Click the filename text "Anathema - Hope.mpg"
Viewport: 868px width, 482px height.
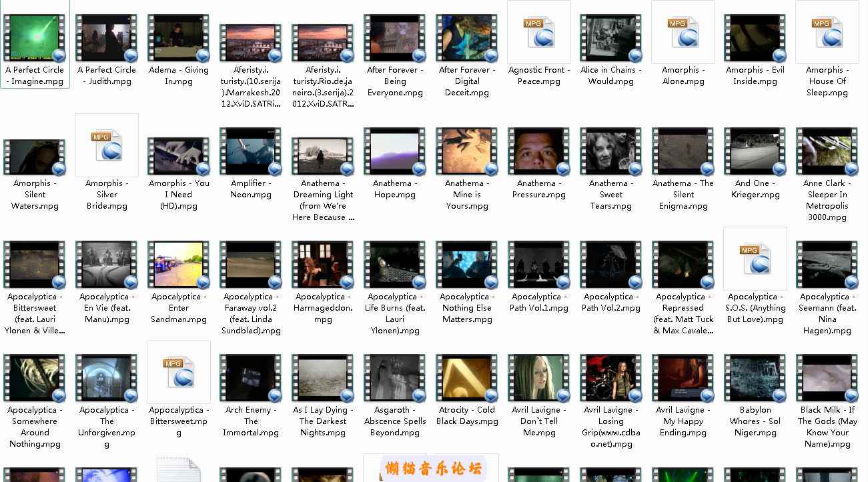[x=395, y=189]
